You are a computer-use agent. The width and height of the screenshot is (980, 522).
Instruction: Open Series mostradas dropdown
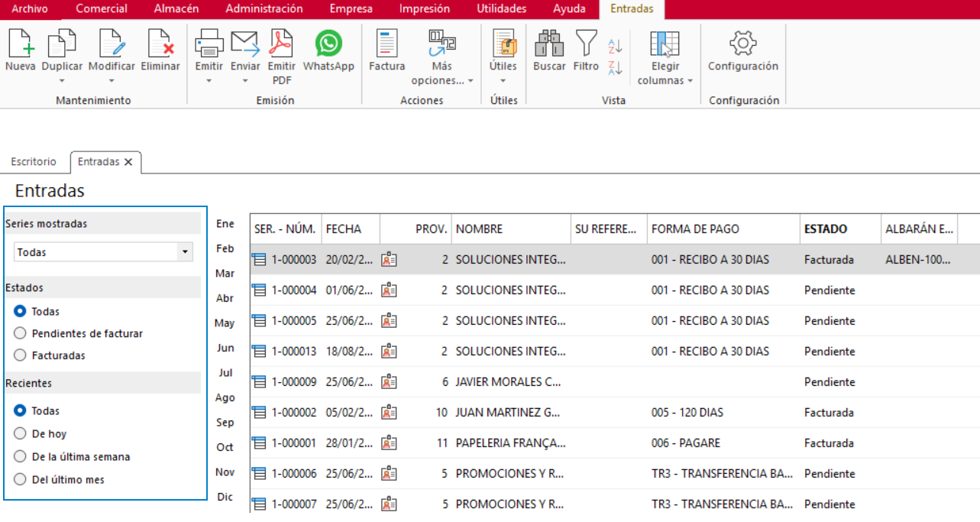tap(184, 252)
